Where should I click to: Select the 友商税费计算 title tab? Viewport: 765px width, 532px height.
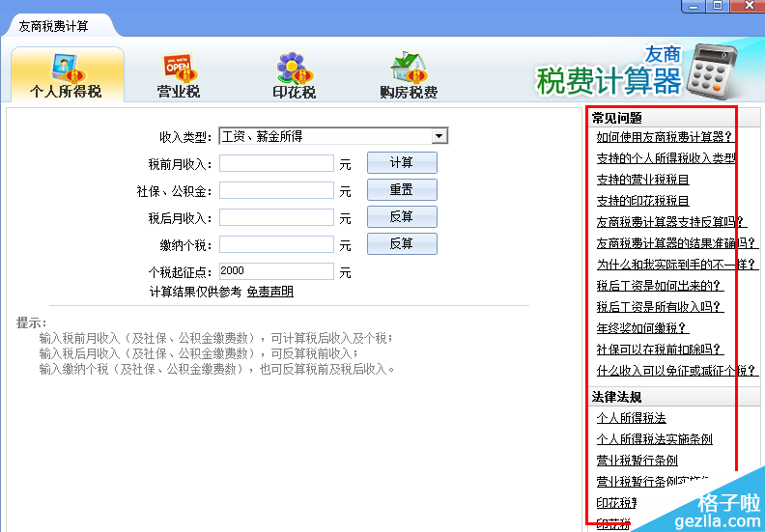coord(54,26)
